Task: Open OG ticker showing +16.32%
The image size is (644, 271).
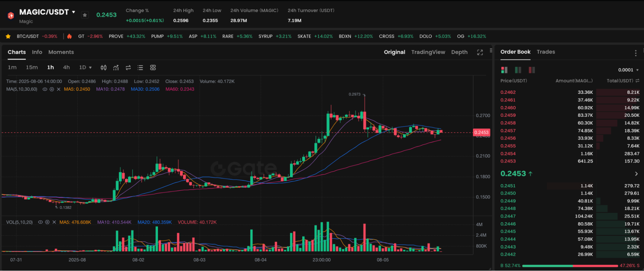Action: (472, 36)
